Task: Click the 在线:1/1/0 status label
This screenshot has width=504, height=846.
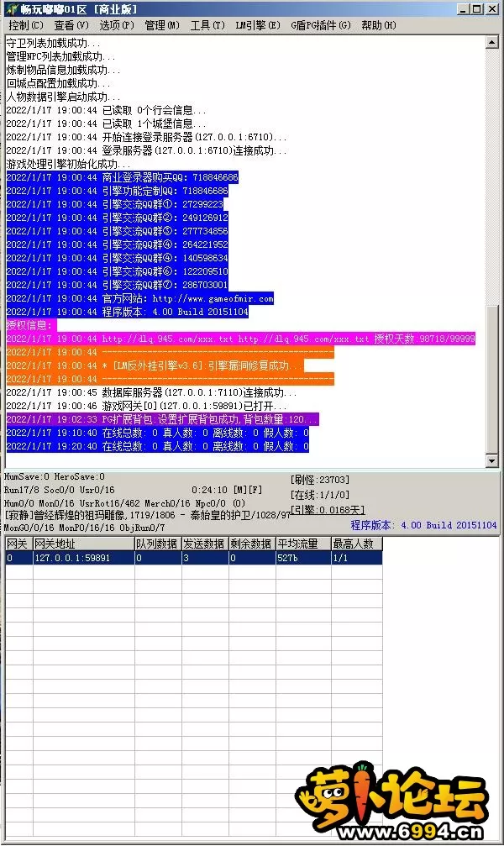Action: pyautogui.click(x=320, y=495)
